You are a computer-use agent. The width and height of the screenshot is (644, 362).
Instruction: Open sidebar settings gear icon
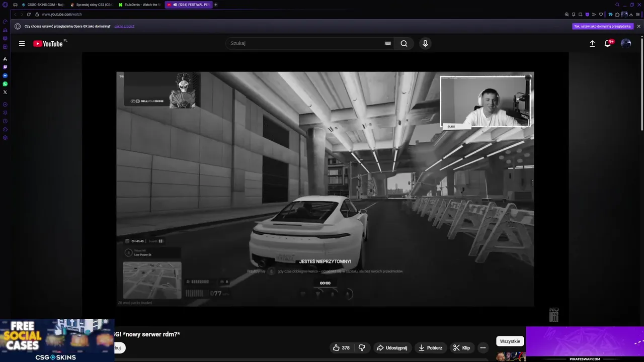(5, 138)
